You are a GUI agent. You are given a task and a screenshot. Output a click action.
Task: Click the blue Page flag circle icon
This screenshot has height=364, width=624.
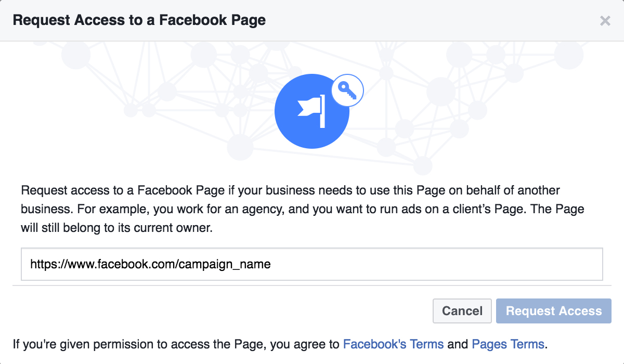pos(311,112)
